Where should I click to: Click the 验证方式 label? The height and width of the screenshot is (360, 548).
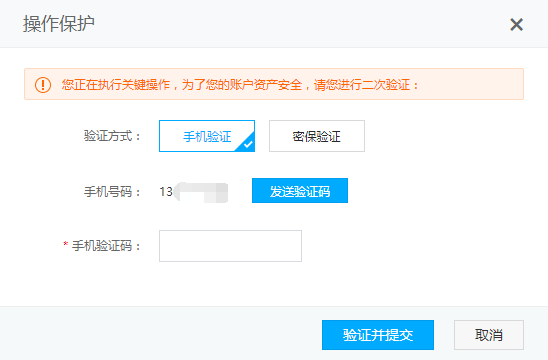click(111, 136)
